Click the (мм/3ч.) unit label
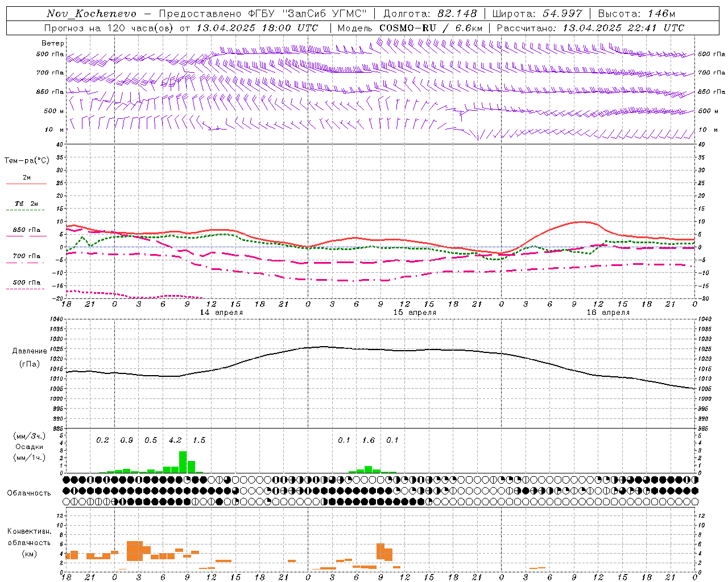 (x=30, y=436)
